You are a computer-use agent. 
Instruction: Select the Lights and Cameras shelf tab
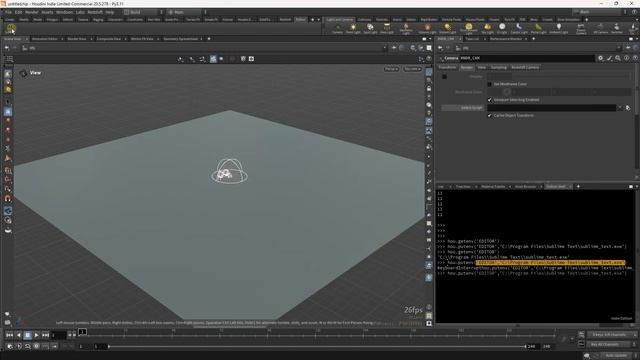340,20
